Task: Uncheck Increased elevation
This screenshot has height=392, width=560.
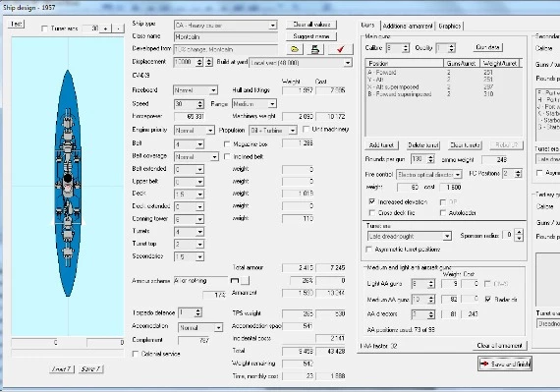Action: click(371, 201)
